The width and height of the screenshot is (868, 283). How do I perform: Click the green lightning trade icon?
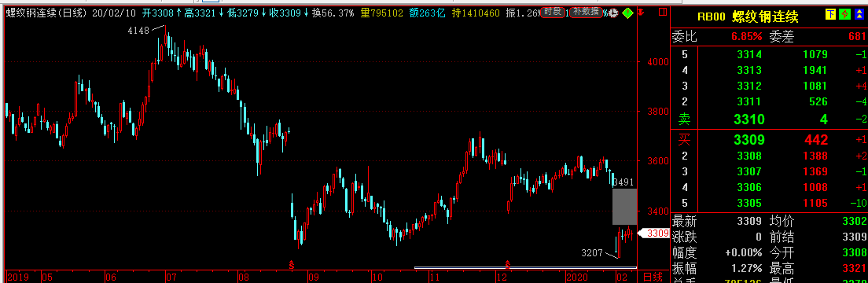[x=844, y=14]
